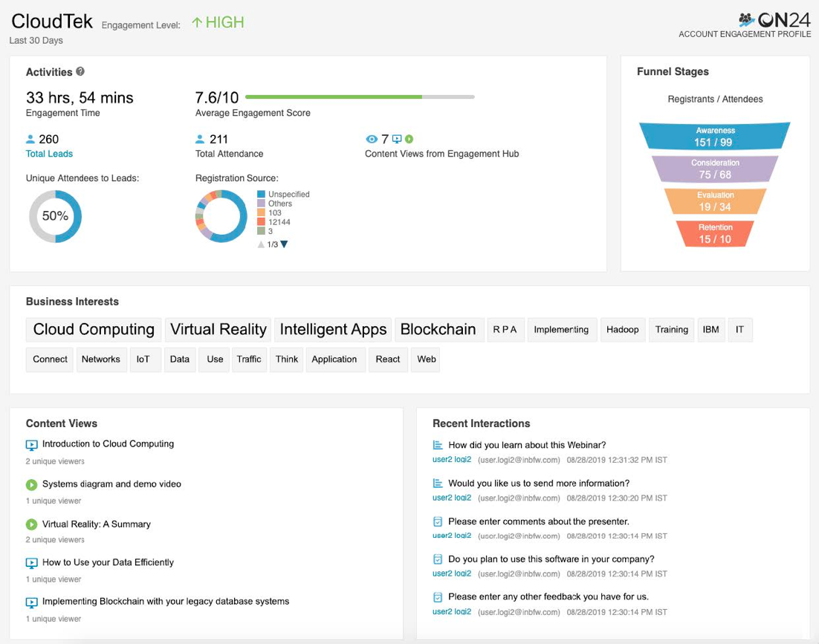This screenshot has width=819, height=644.
Task: Click poll icon beside 'Would you like us to send'
Action: [x=438, y=483]
